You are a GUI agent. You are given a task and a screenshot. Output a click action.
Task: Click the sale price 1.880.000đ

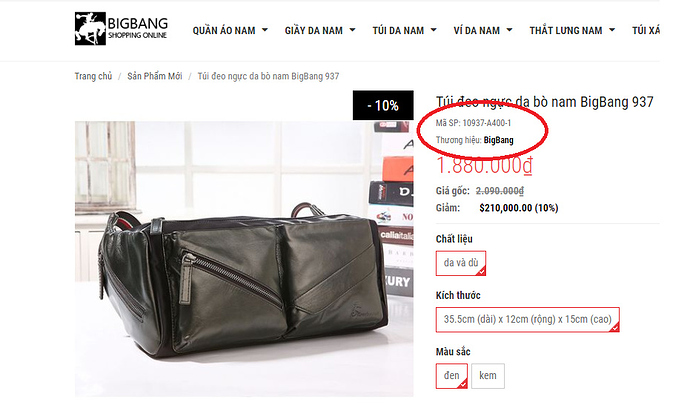pos(484,165)
